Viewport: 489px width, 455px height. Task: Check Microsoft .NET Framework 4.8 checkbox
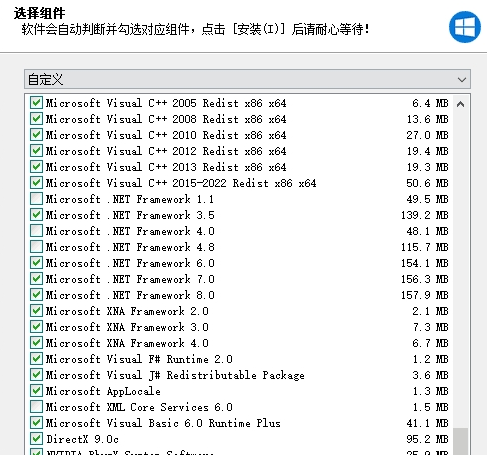pos(36,247)
